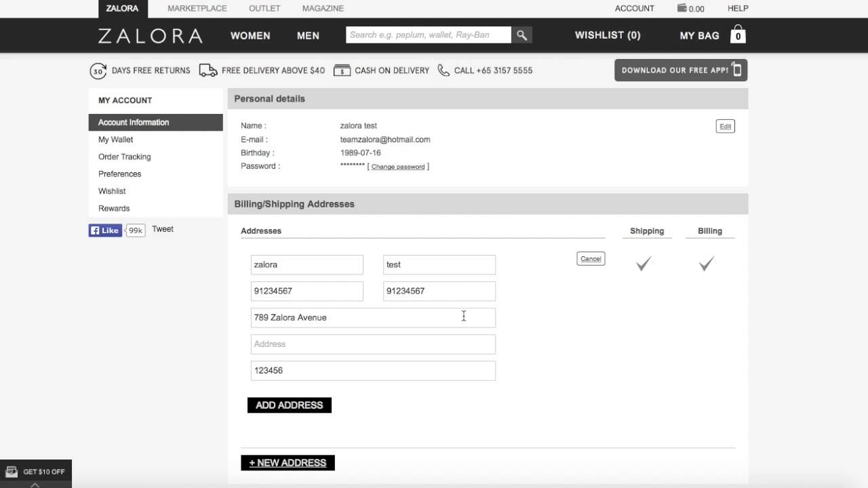Cancel the address editing
This screenshot has width=868, height=488.
(x=591, y=258)
